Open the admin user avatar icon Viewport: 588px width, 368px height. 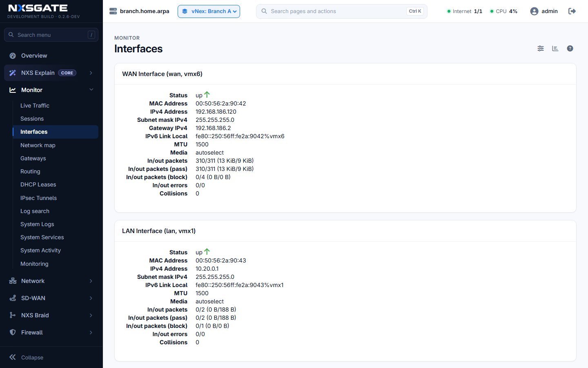click(x=534, y=11)
